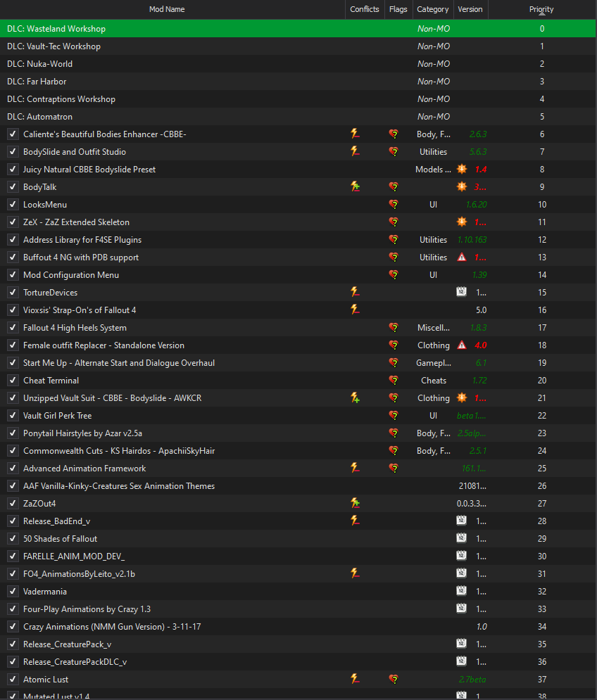
Task: Disable the Advanced Animation Framework checkbox
Action: (x=13, y=469)
